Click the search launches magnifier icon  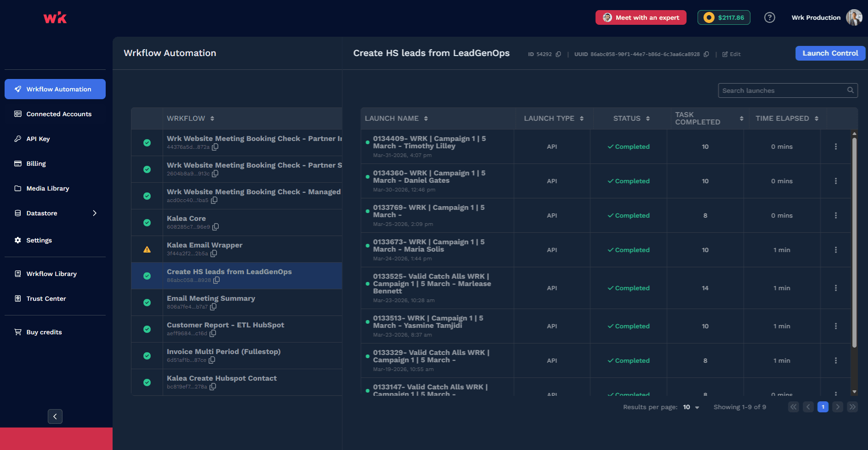(851, 90)
